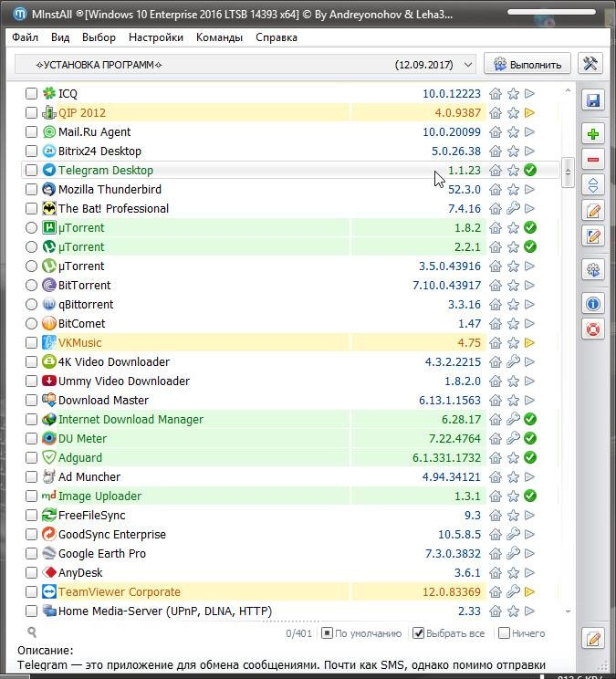Click the yellow play arrow for QIP 2012
The image size is (616, 679).
[530, 113]
